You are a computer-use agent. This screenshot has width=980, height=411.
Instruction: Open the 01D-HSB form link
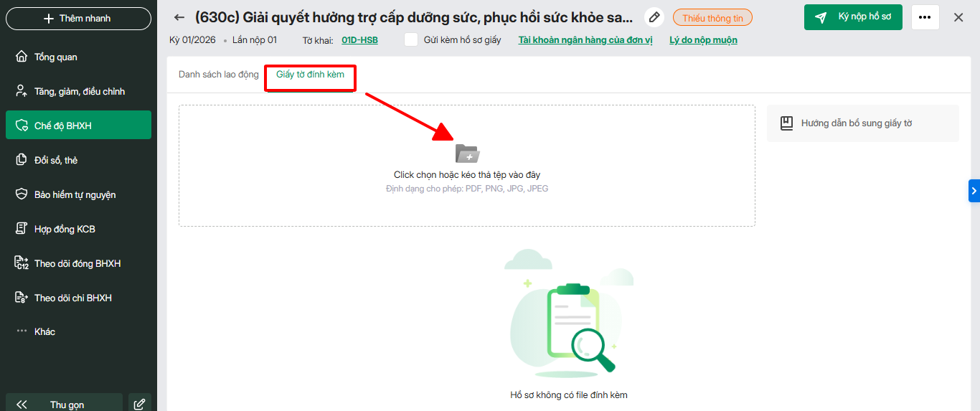tap(359, 40)
